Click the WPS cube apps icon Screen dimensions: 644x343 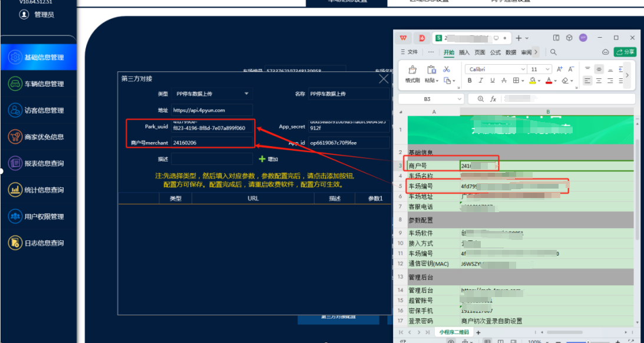point(569,38)
